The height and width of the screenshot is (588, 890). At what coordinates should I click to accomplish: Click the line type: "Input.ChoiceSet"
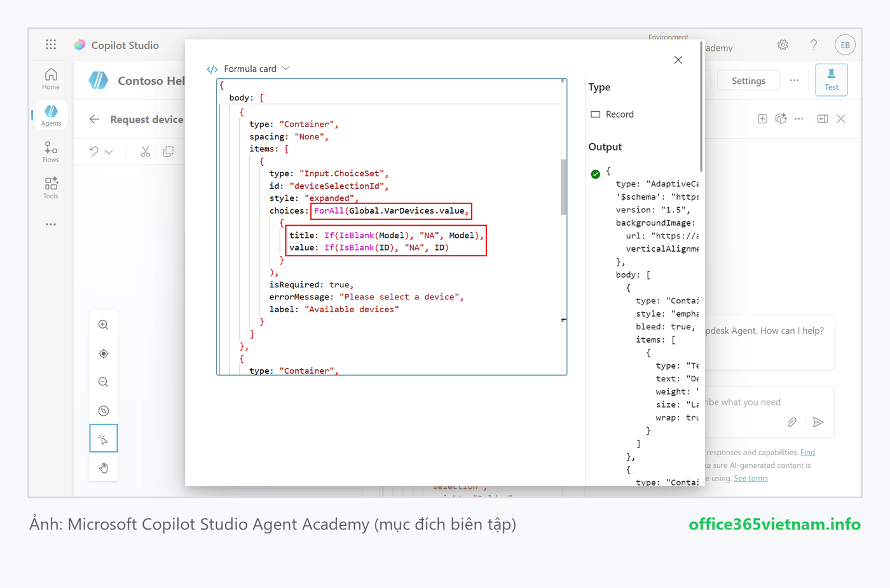329,174
